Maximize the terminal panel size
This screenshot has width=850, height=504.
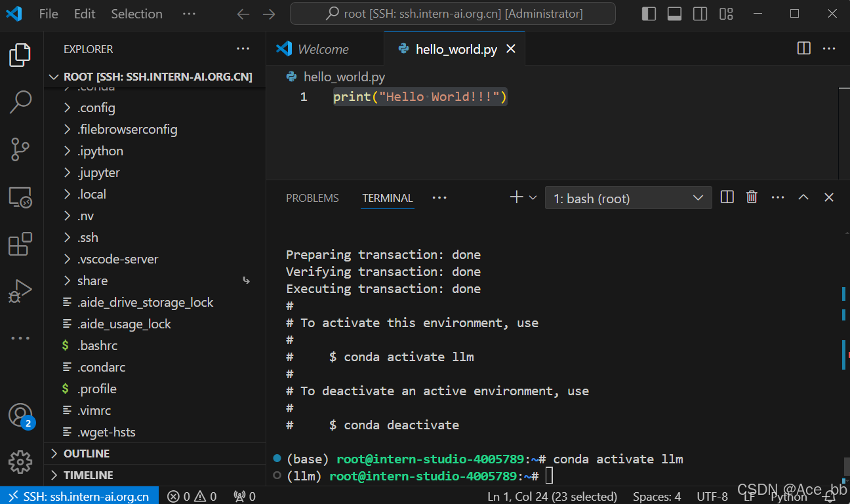point(803,197)
